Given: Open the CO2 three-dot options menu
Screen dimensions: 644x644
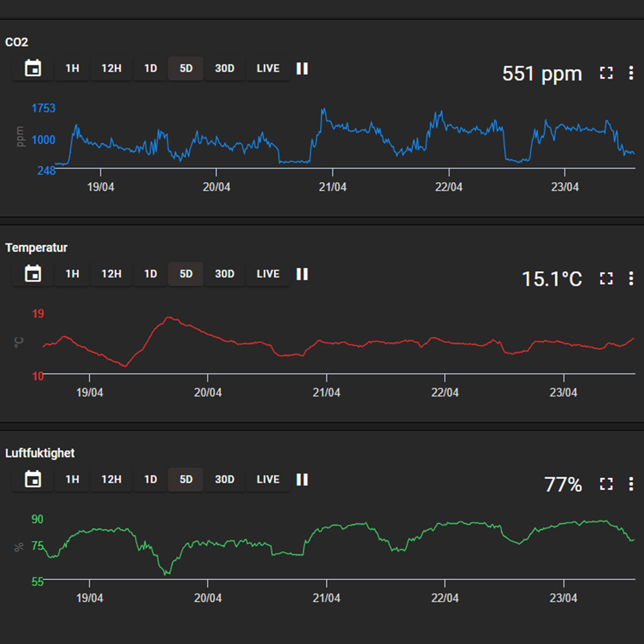Looking at the screenshot, I should 631,73.
